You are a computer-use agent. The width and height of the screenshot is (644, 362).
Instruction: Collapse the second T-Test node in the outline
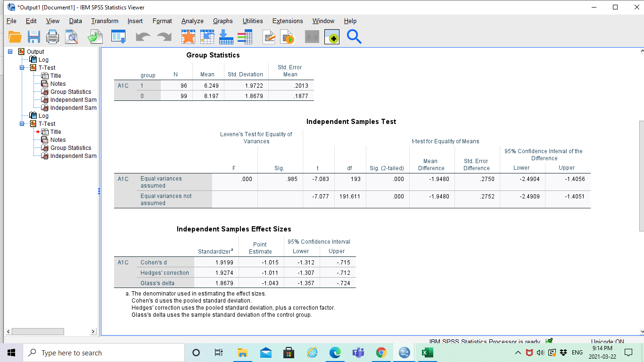(x=22, y=123)
